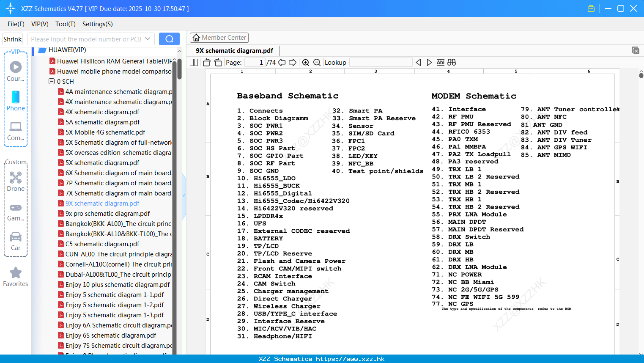Viewport: 644px width, 363px height.
Task: Open C5 schematic diagram.pdf
Action: pos(99,244)
